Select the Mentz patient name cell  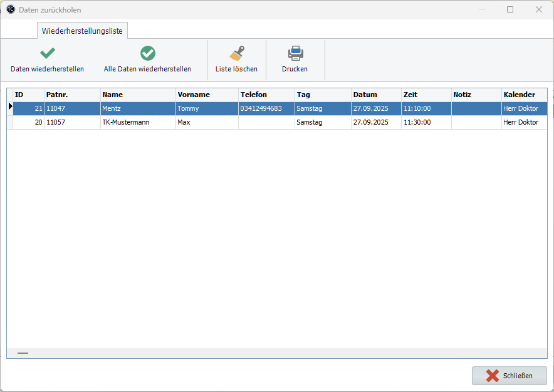point(137,109)
